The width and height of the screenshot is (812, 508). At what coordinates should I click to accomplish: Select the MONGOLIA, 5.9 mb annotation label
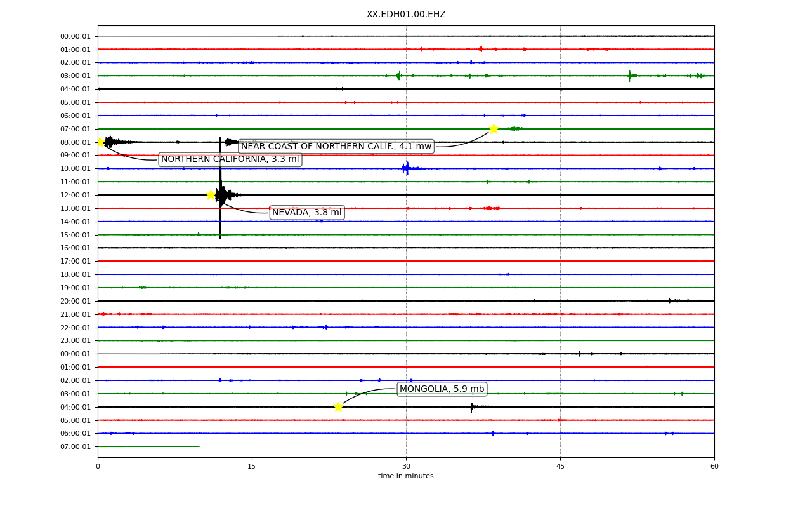(442, 389)
